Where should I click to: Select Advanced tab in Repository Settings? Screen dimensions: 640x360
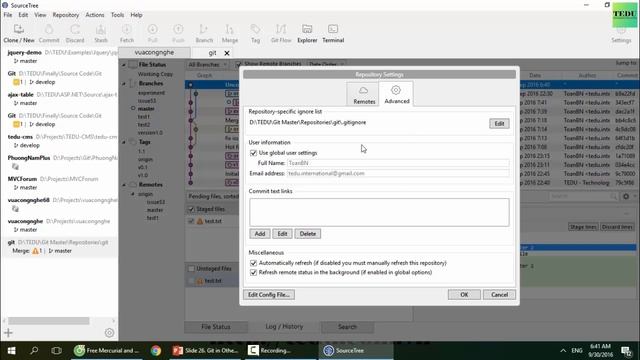pos(396,94)
